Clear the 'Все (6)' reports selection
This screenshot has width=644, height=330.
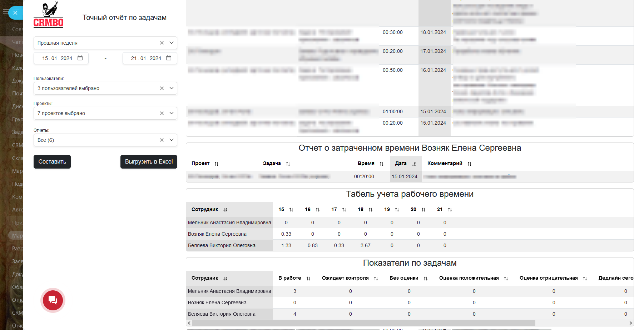pos(162,140)
